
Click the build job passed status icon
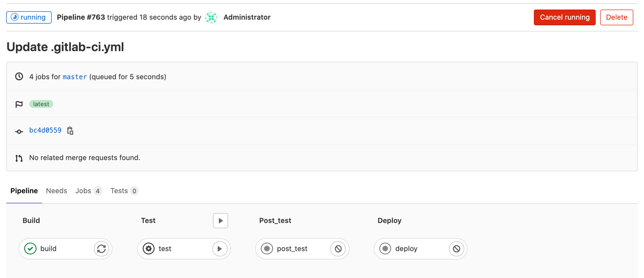tap(31, 249)
